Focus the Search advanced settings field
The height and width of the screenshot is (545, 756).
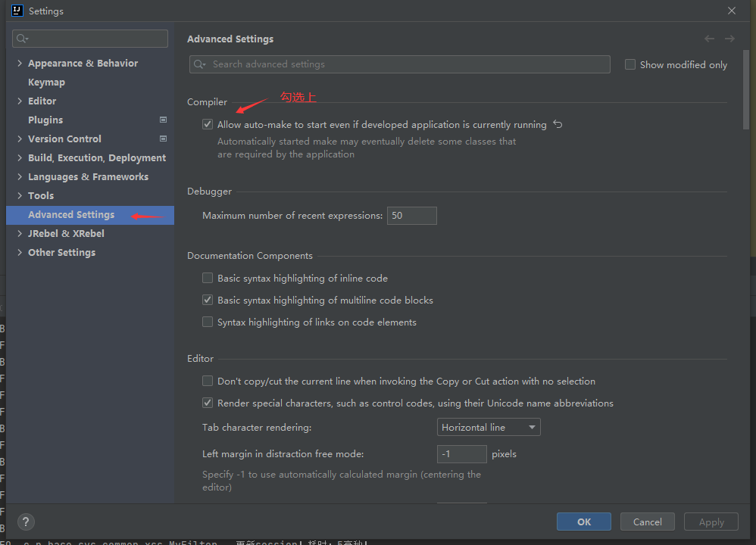(x=400, y=64)
